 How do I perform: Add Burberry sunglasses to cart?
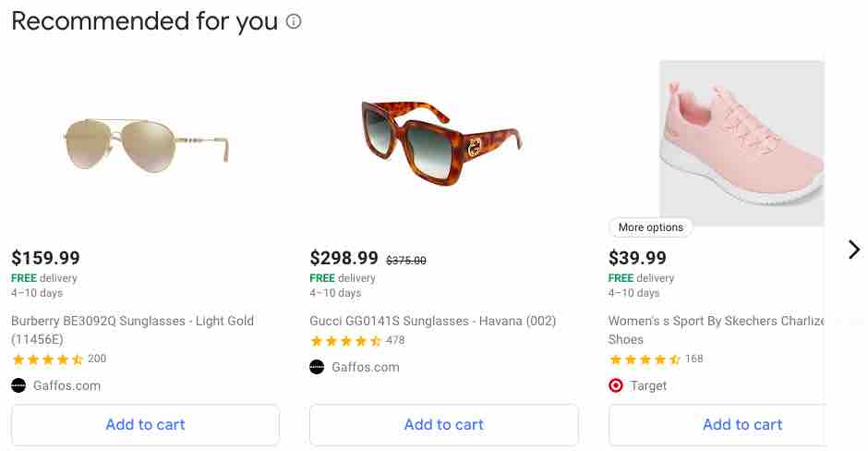coord(145,425)
